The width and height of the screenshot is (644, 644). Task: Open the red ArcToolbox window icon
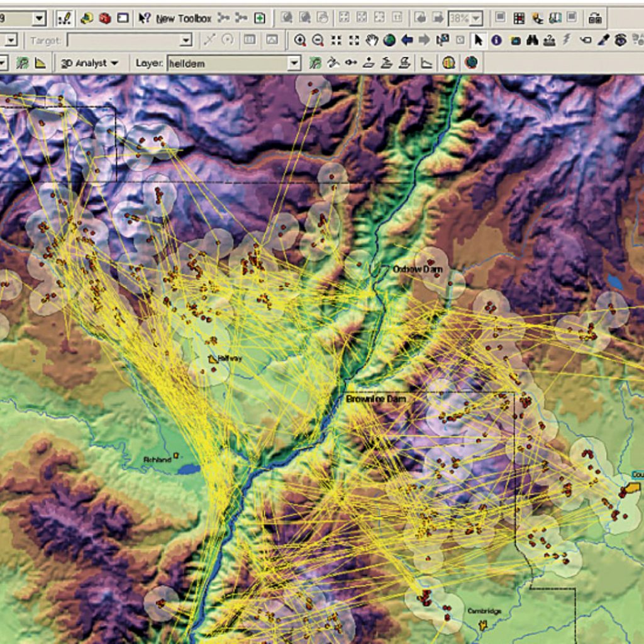[x=105, y=18]
